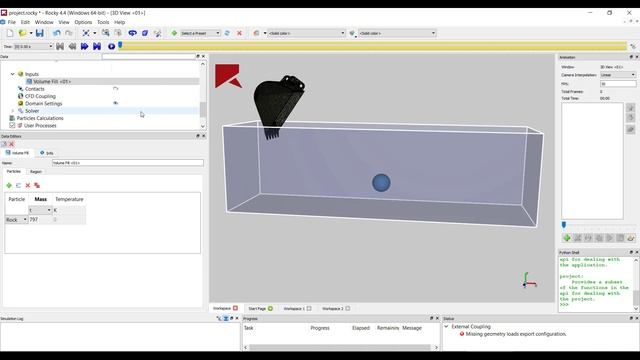Image resolution: width=640 pixels, height=360 pixels.
Task: Click the FPS input field
Action: point(618,84)
